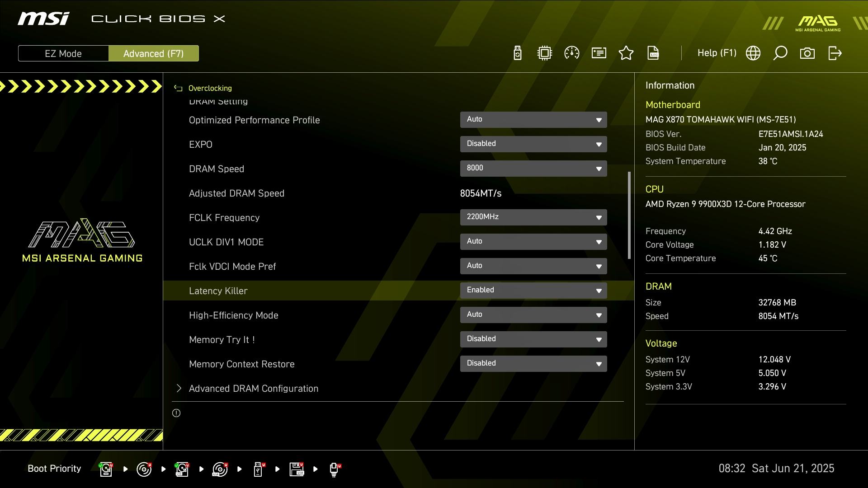Click the settings list vertical scrollbar
This screenshot has width=868, height=488.
(629, 215)
